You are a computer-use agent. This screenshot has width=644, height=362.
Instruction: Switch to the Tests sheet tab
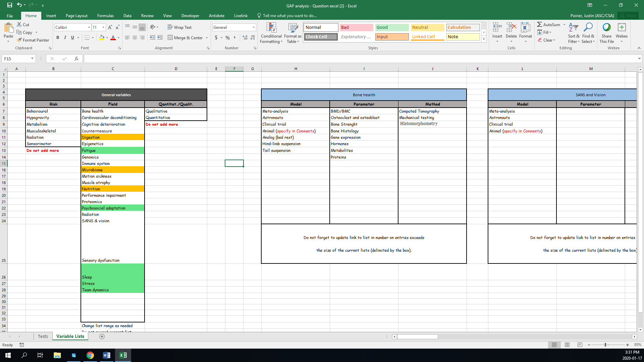[x=43, y=336]
